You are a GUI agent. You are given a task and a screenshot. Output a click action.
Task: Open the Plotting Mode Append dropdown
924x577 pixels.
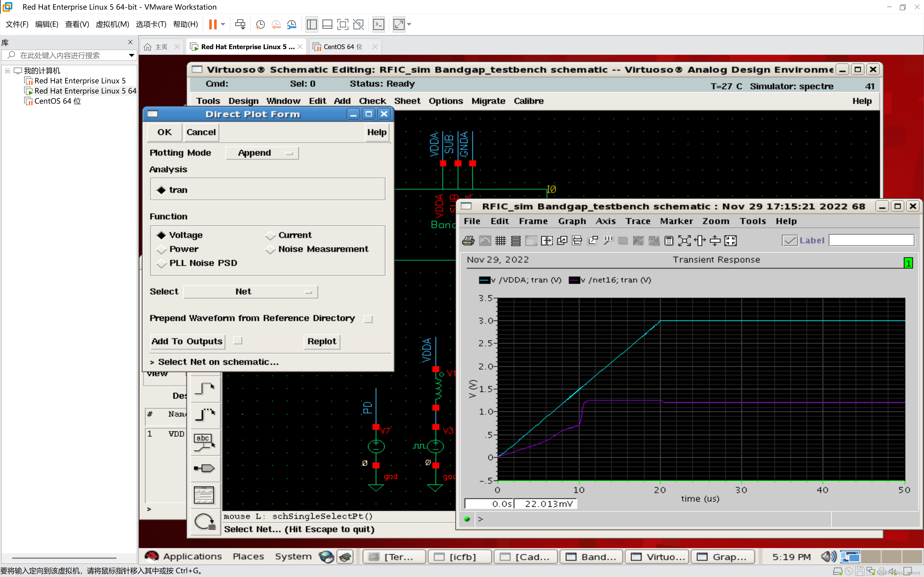[x=262, y=153]
